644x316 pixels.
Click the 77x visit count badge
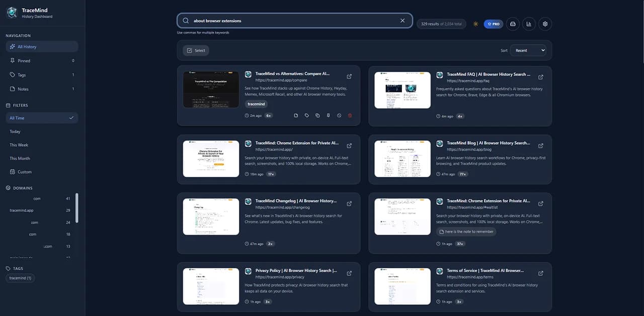click(x=462, y=174)
